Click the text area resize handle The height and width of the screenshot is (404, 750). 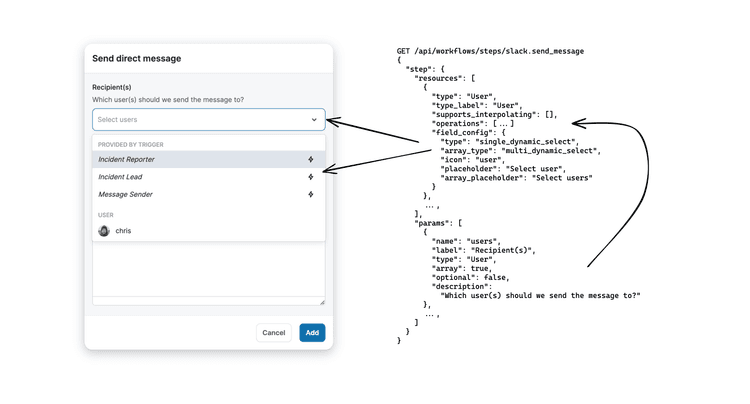(322, 302)
